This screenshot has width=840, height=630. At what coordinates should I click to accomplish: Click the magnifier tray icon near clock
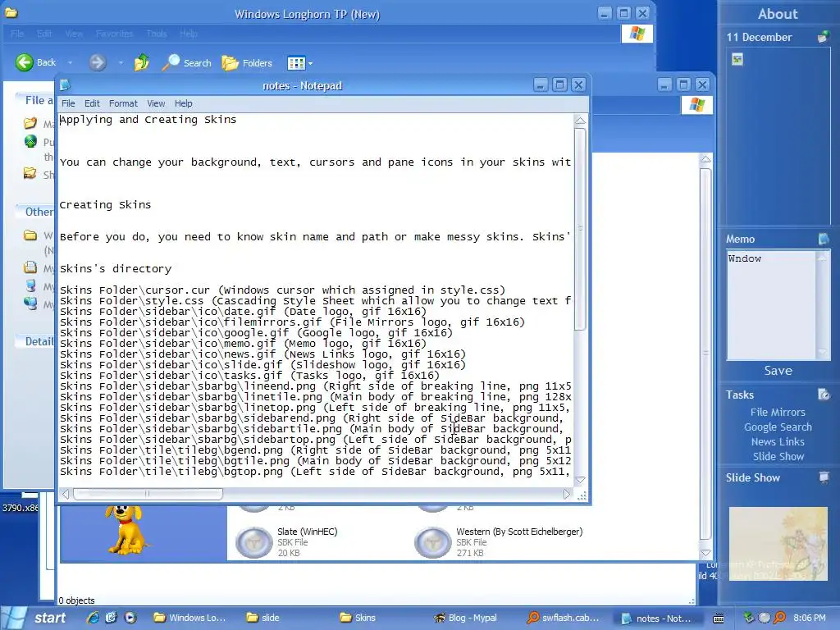pos(780,618)
